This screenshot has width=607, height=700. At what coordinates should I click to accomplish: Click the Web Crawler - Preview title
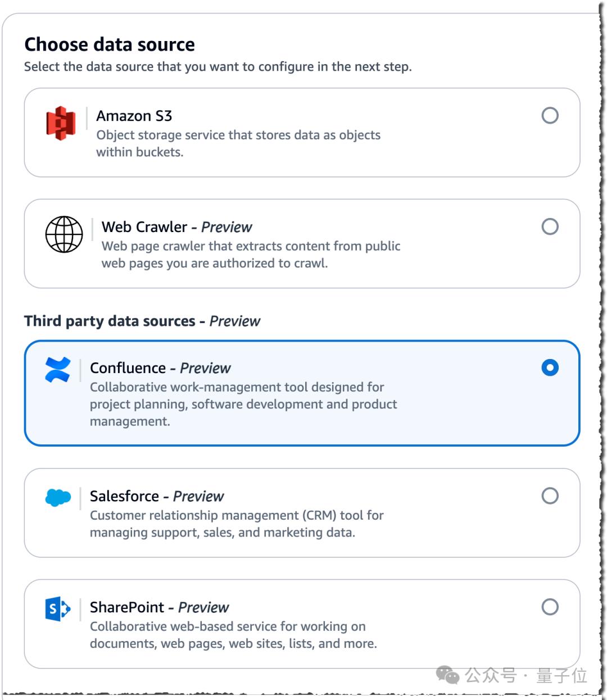click(x=177, y=227)
